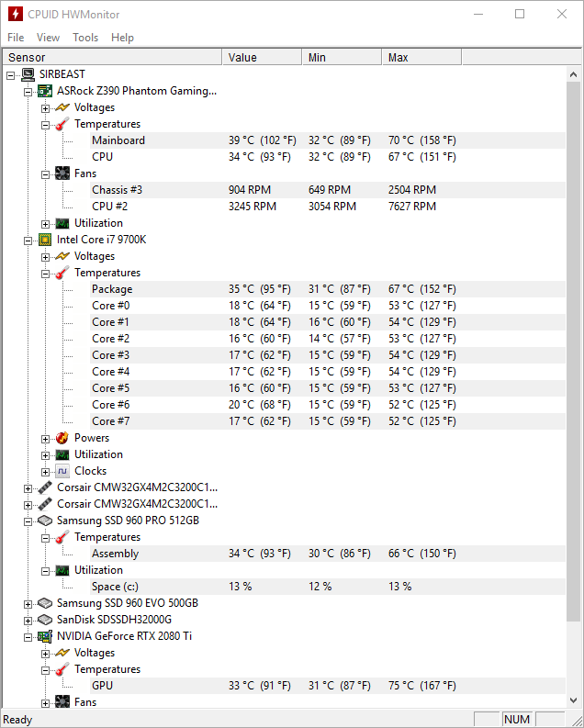This screenshot has height=728, width=584.
Task: Select the Core #6 row
Action: click(328, 405)
